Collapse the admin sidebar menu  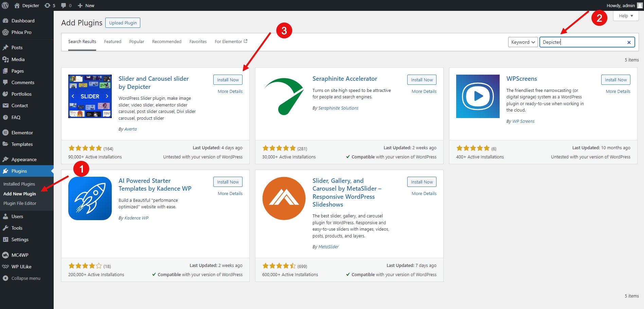pos(21,278)
